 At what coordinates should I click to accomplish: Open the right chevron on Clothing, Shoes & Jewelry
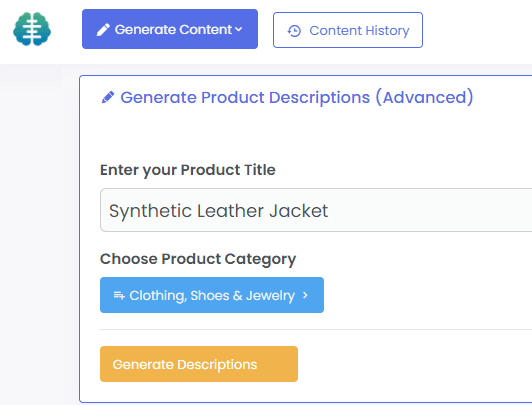coord(305,295)
